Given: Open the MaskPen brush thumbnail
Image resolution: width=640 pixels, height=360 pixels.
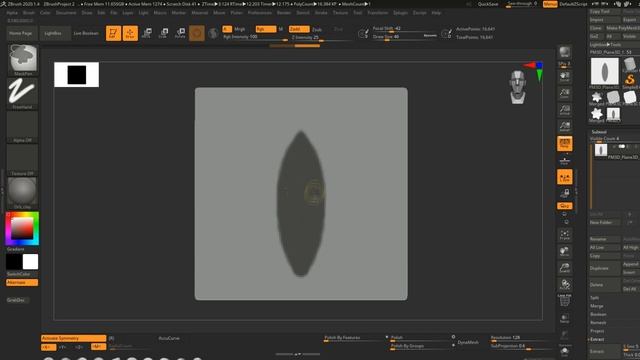Looking at the screenshot, I should (x=22, y=60).
